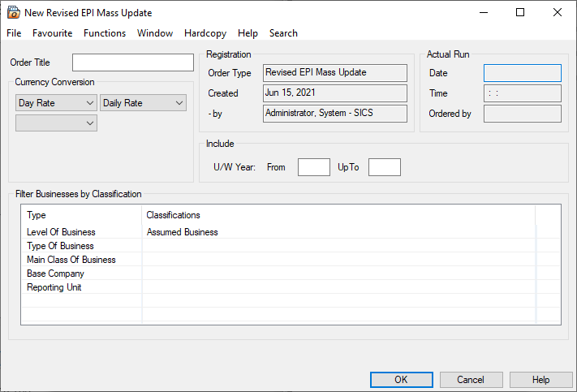Open the Functions menu
577x392 pixels.
[x=105, y=33]
